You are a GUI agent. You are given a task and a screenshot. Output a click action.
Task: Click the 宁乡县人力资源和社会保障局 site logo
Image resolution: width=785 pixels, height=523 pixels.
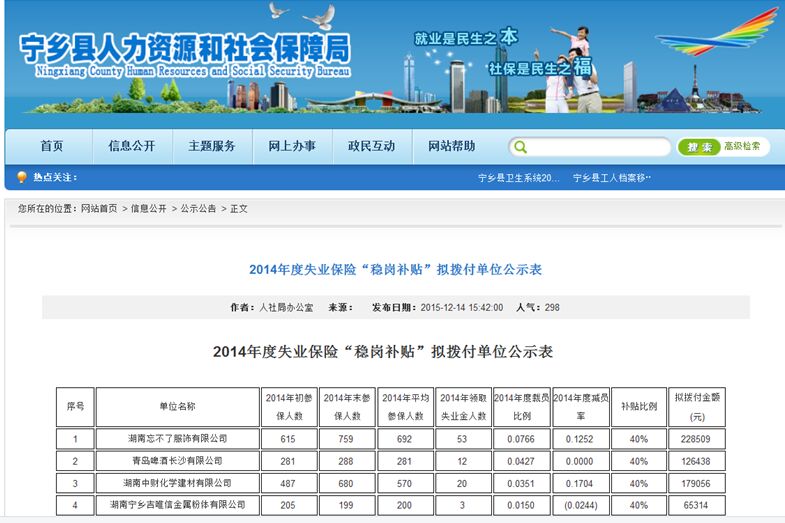pos(185,53)
